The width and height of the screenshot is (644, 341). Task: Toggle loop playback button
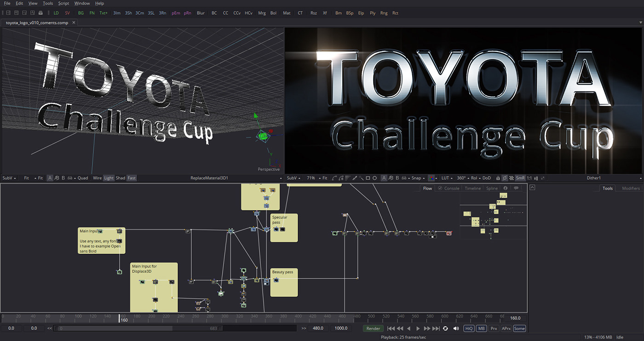tap(445, 329)
